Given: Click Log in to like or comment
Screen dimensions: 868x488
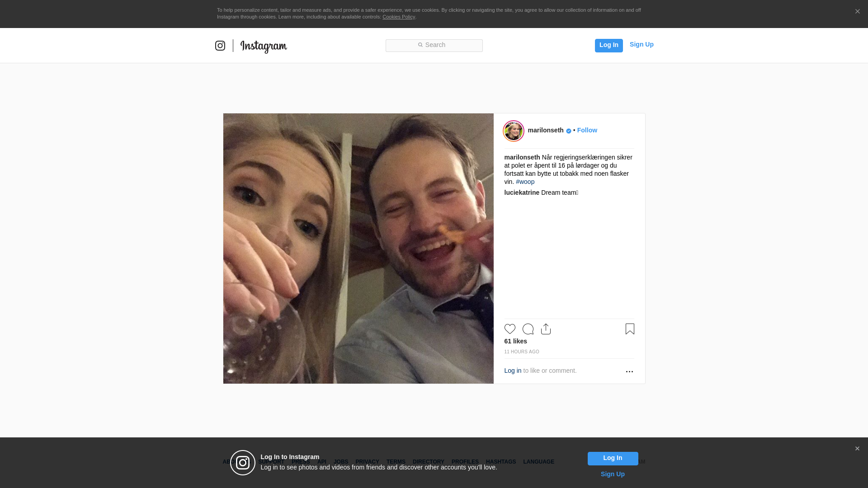Looking at the screenshot, I should pyautogui.click(x=513, y=371).
